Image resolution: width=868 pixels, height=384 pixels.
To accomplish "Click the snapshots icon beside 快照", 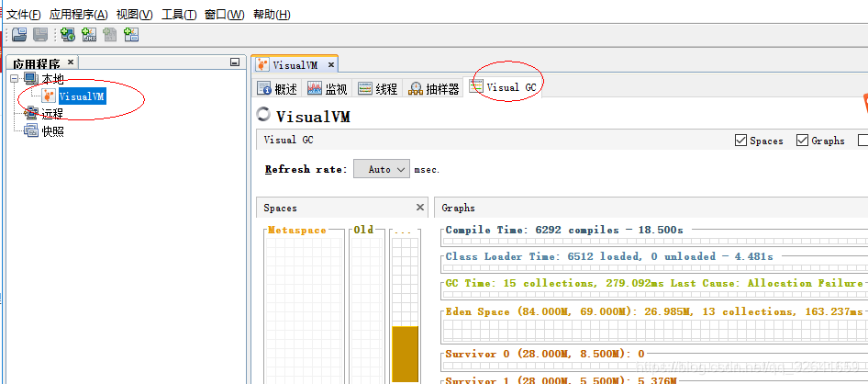I will click(31, 132).
